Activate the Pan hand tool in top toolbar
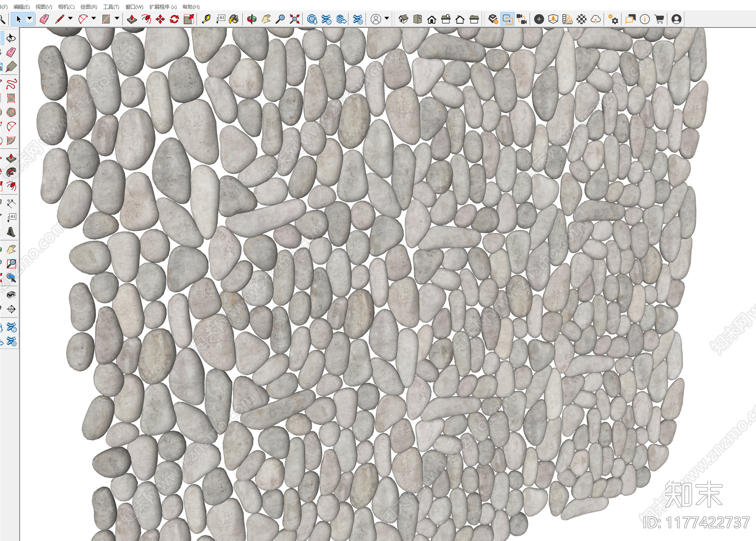The width and height of the screenshot is (756, 541). [x=266, y=19]
